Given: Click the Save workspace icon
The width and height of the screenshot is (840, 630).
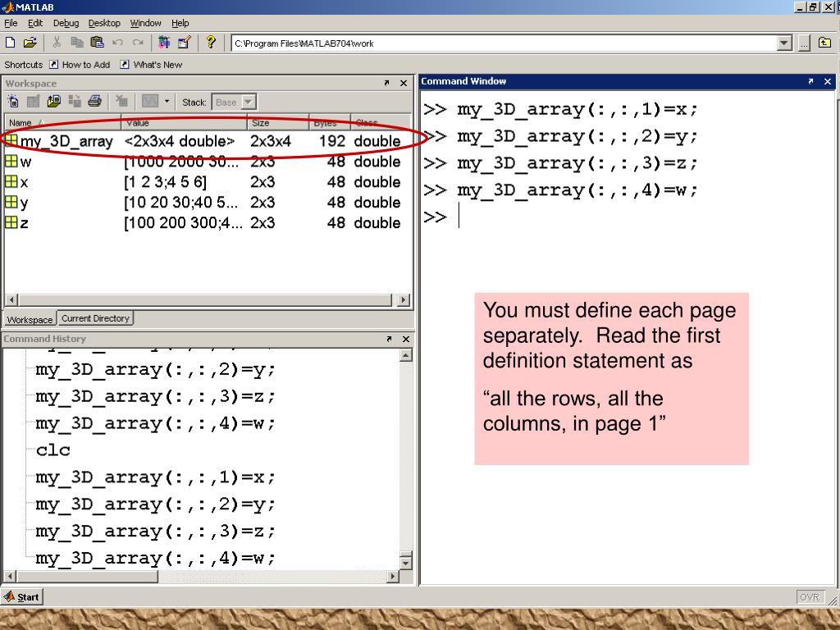Looking at the screenshot, I should tap(74, 101).
